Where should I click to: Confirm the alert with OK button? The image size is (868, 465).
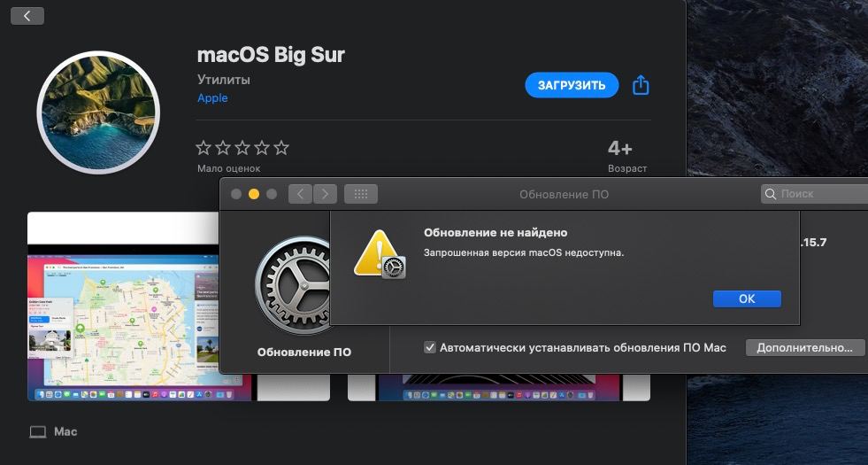[747, 298]
